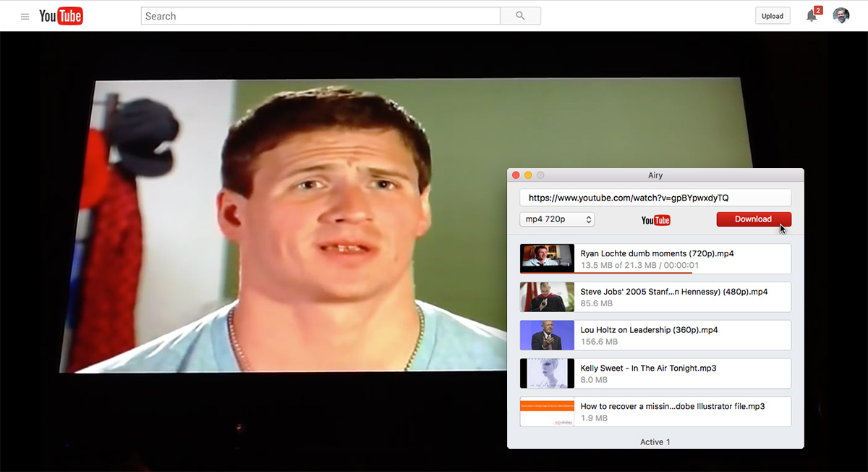Click 'Lou Holtz on Leadership (360p).mp4' text
This screenshot has height=472, width=868.
coord(649,330)
